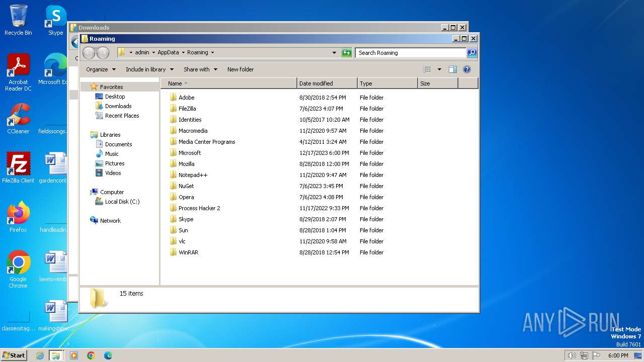This screenshot has width=644, height=362.
Task: Click the Back navigation arrow
Action: (x=89, y=52)
